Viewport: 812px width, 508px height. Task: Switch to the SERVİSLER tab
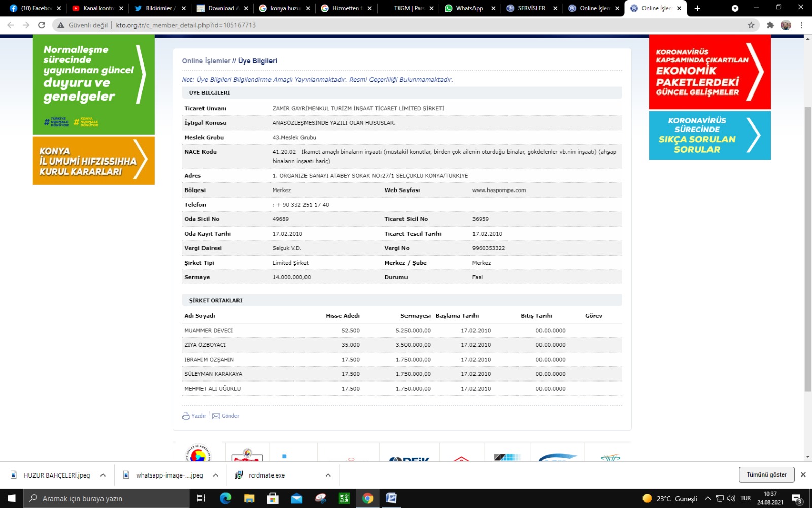click(531, 8)
